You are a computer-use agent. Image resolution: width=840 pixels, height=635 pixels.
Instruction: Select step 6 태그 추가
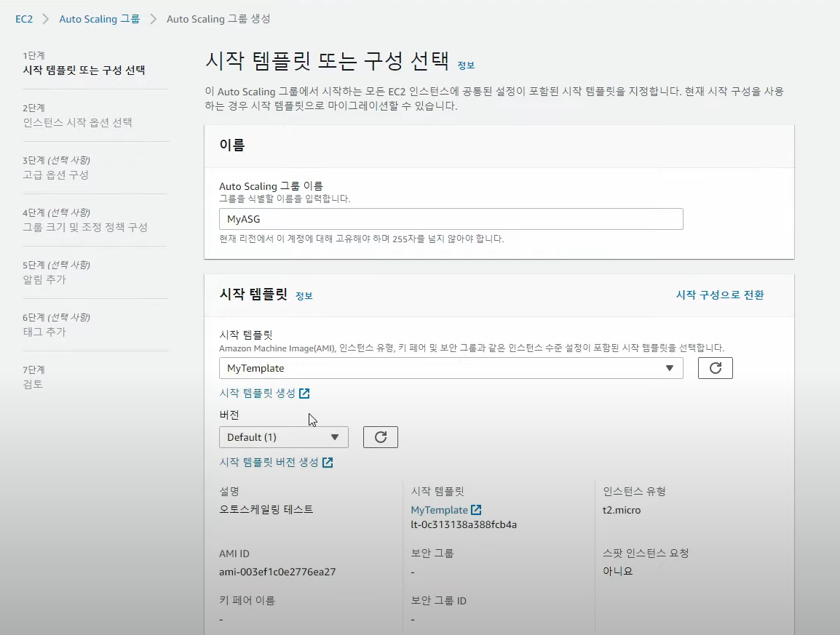(44, 332)
